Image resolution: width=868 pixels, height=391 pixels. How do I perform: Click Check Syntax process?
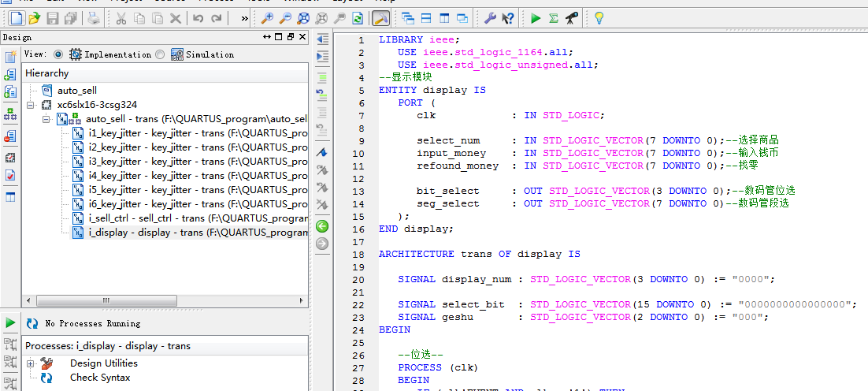click(x=100, y=378)
